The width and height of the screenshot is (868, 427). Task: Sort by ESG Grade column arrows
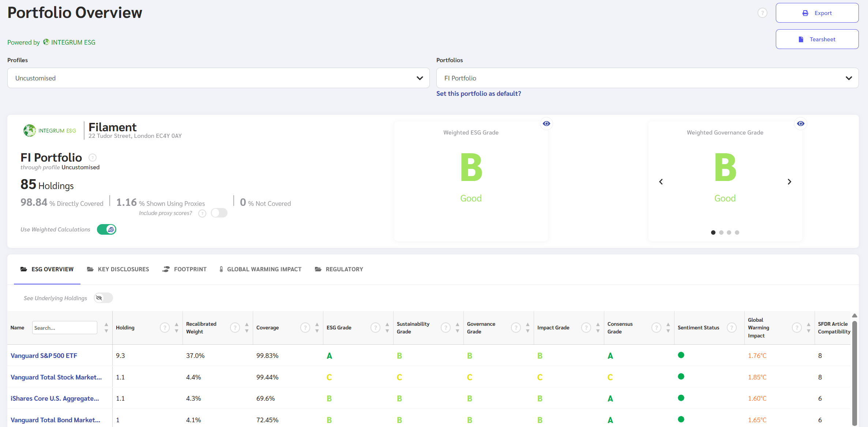coord(387,328)
